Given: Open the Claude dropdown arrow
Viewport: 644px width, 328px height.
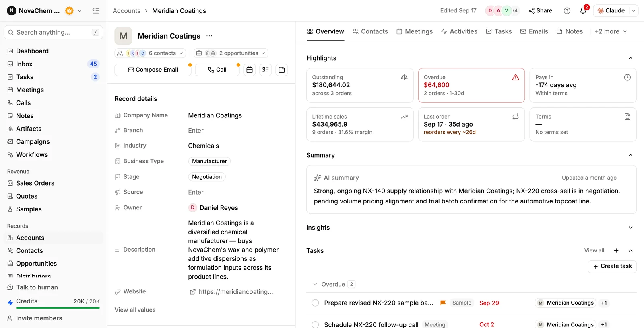Looking at the screenshot, I should [634, 11].
